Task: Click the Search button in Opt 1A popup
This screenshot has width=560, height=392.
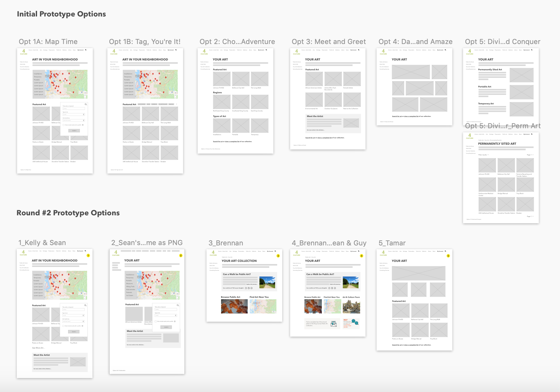Action: [x=74, y=130]
